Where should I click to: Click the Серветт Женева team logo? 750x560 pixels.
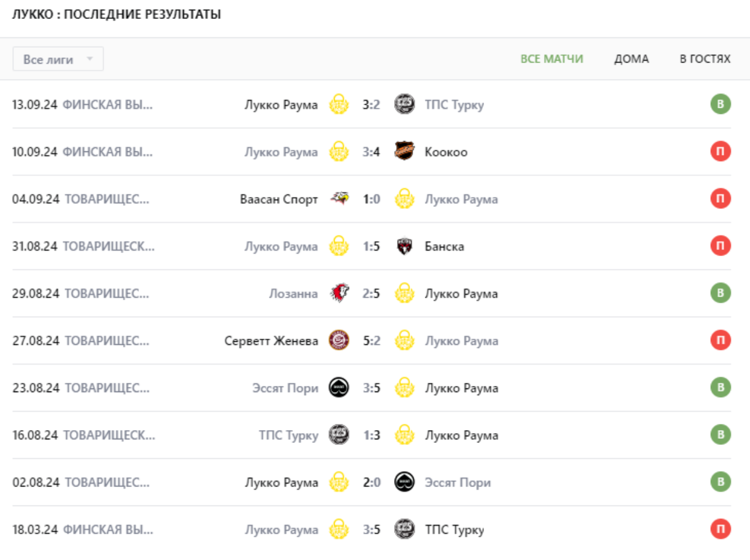pos(339,340)
